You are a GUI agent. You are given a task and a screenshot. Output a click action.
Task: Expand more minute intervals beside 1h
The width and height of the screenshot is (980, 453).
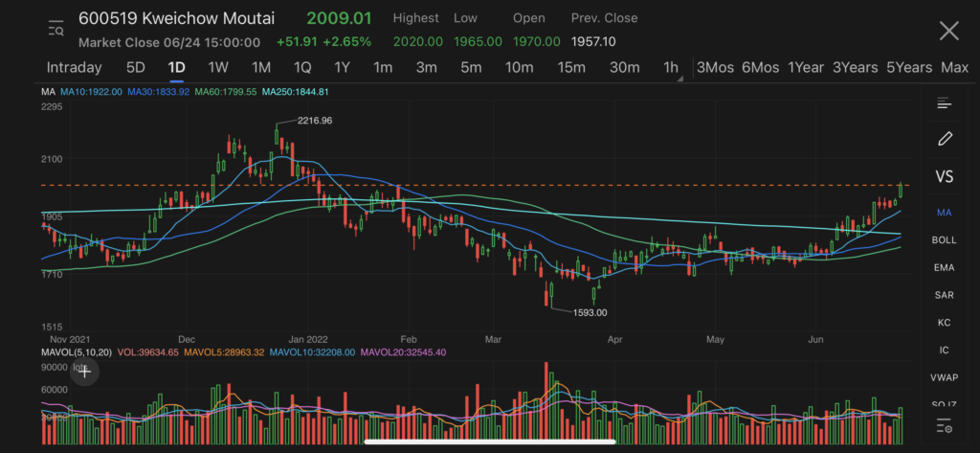(x=680, y=79)
